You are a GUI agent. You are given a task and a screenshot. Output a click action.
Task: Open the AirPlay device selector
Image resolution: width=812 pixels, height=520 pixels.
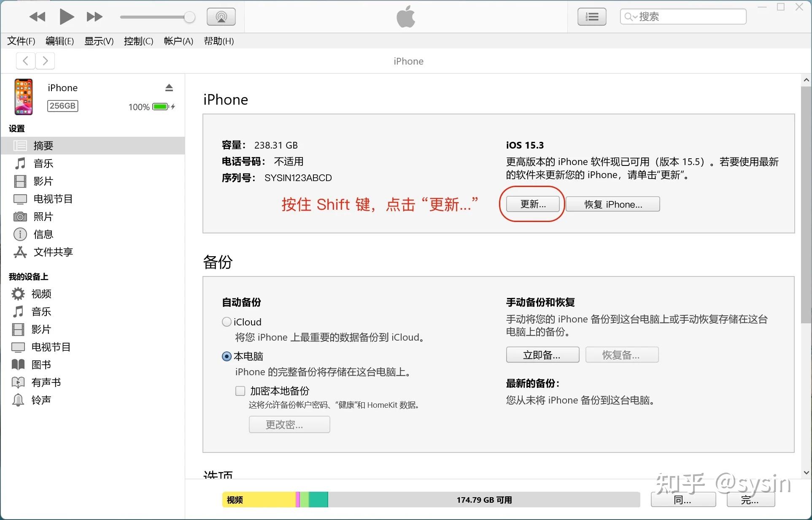click(x=221, y=16)
